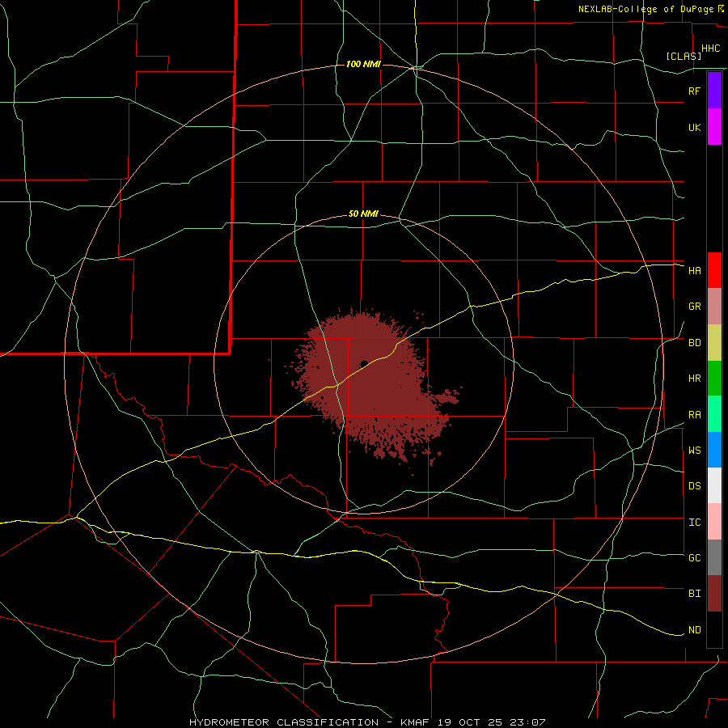Click the HYDROMETEOR CLASSIFICATION title text

284,722
